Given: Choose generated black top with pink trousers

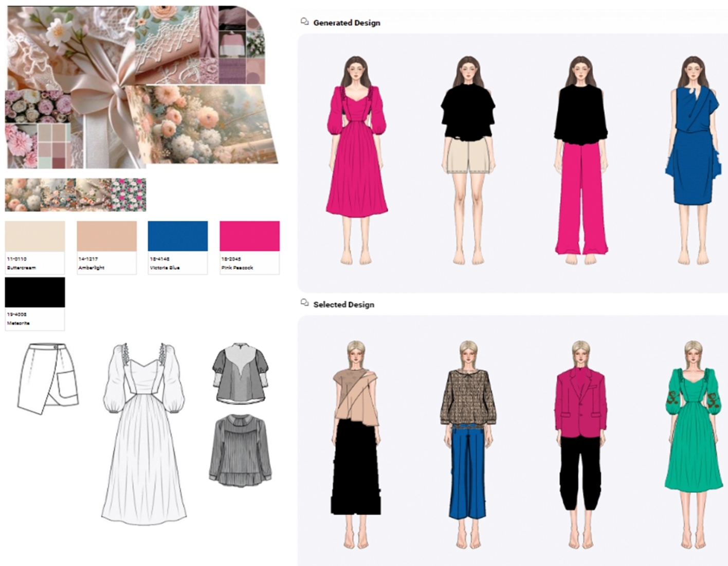Looking at the screenshot, I should [580, 160].
